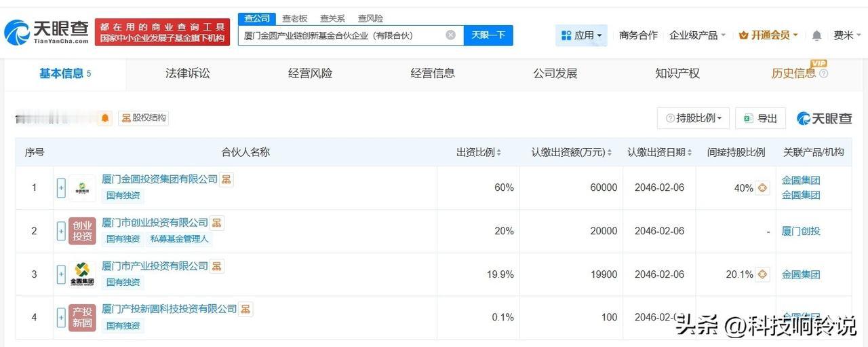Click 私募基金管理人 tag in row 2

click(179, 239)
